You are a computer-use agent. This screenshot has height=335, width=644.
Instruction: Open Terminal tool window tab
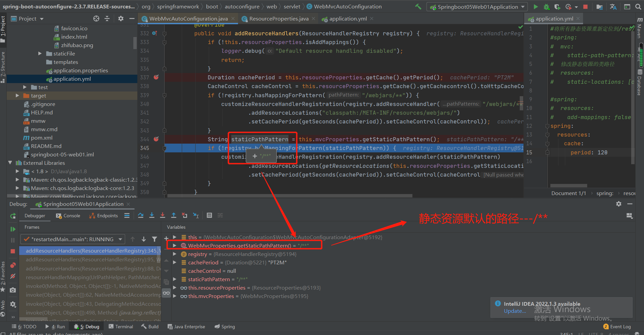(121, 327)
